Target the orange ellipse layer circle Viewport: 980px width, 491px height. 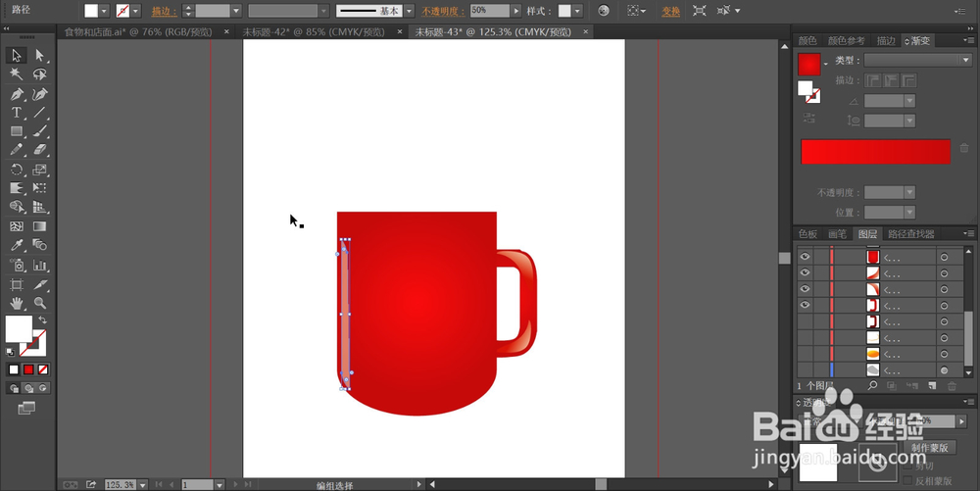click(x=945, y=354)
